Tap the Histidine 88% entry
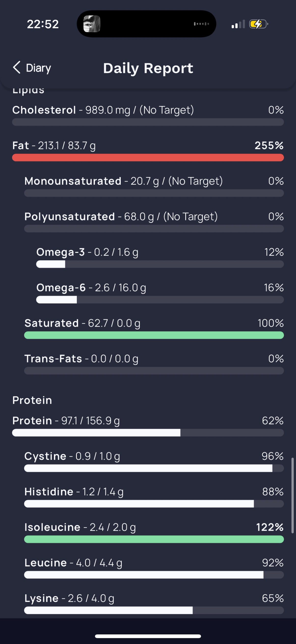The height and width of the screenshot is (644, 296). (154, 496)
